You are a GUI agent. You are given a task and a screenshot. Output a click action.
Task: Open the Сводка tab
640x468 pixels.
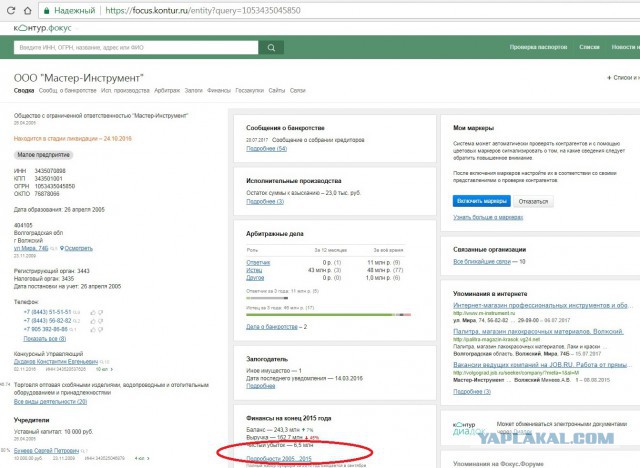coord(24,91)
